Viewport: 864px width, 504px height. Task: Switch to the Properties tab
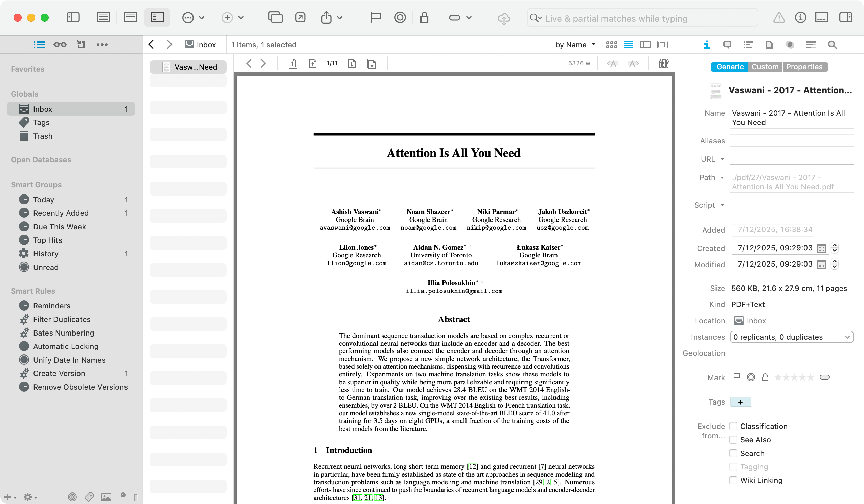[805, 67]
